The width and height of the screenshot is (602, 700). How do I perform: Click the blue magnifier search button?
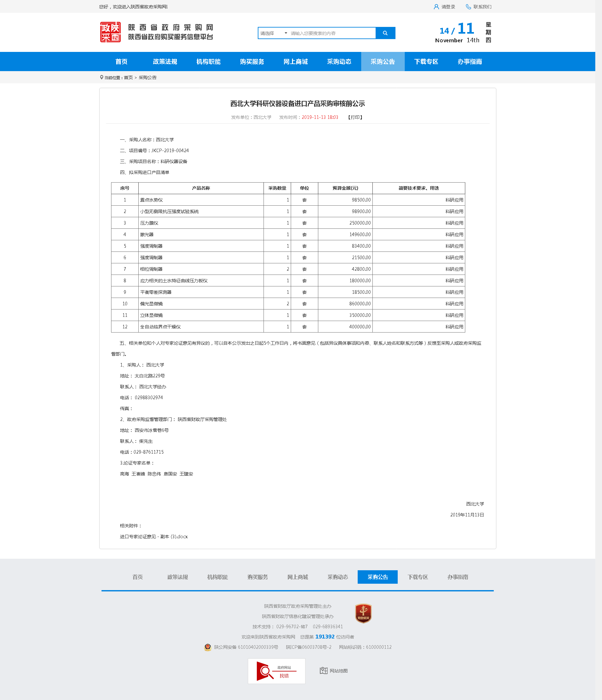385,33
